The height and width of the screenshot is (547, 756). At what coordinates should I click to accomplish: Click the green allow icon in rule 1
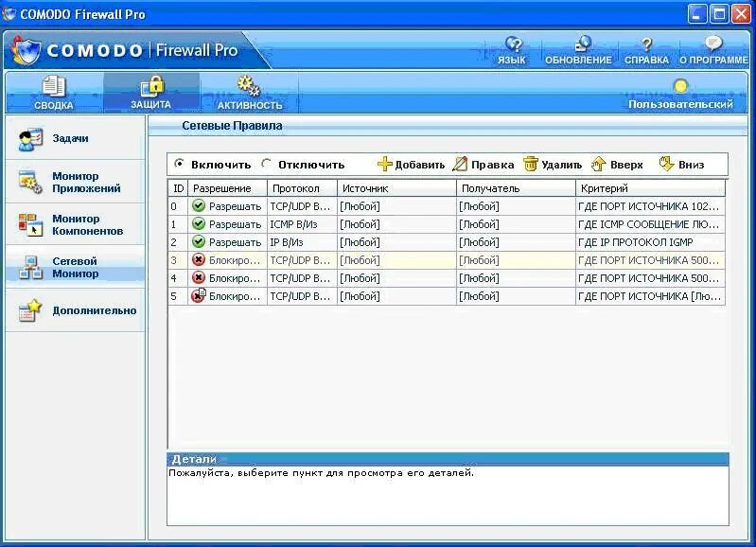click(198, 224)
